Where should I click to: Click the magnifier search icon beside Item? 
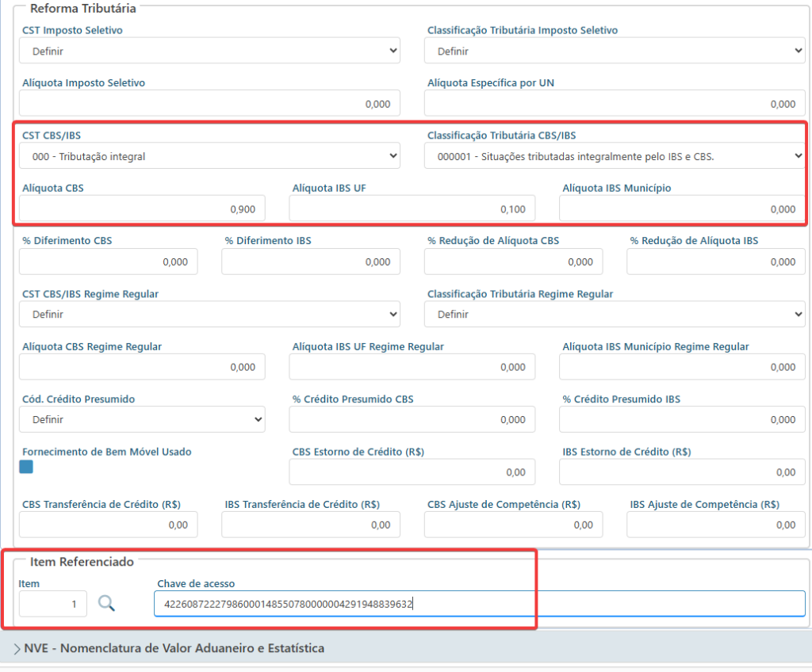(106, 603)
